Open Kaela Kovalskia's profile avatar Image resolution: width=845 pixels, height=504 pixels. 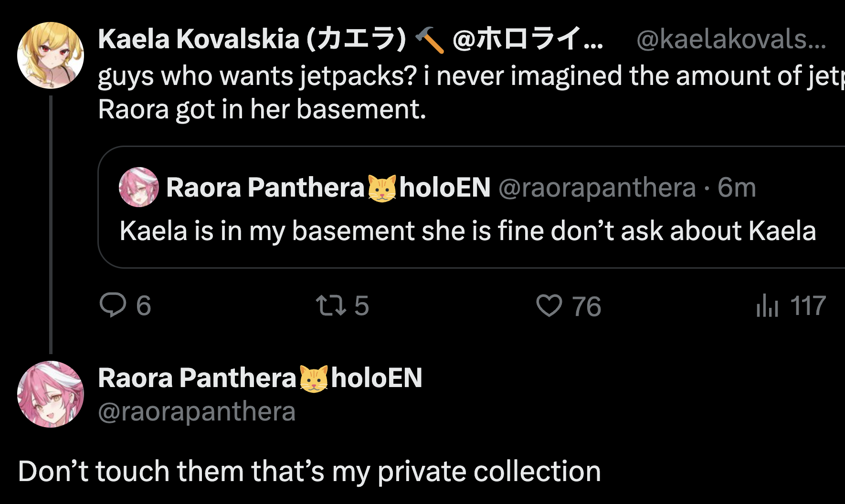51,55
